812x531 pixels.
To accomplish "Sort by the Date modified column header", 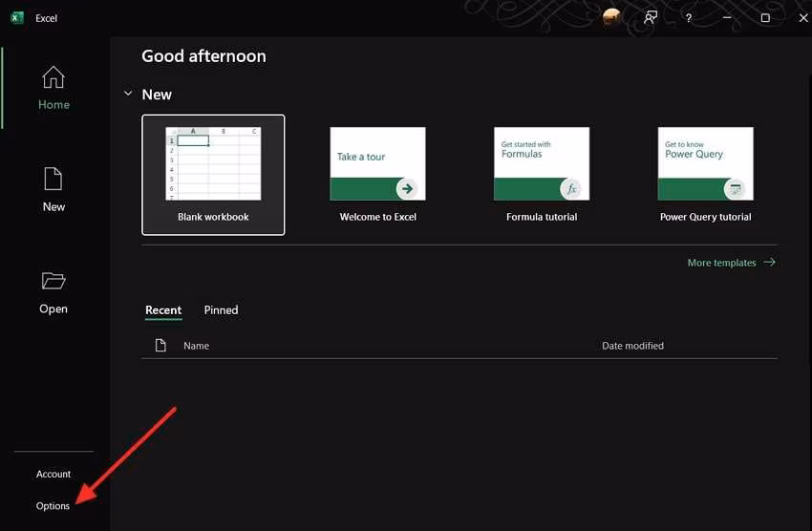I will click(632, 346).
